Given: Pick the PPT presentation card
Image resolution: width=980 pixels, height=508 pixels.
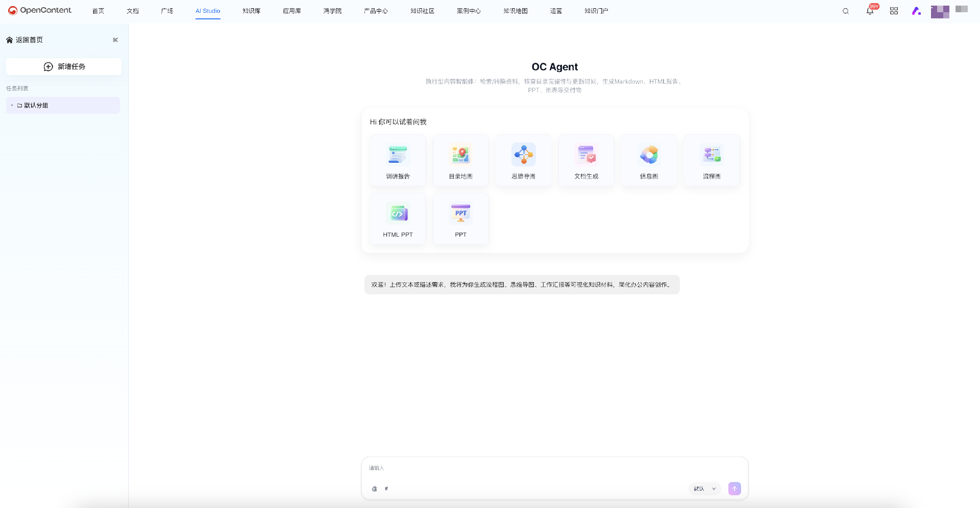Looking at the screenshot, I should (x=461, y=219).
